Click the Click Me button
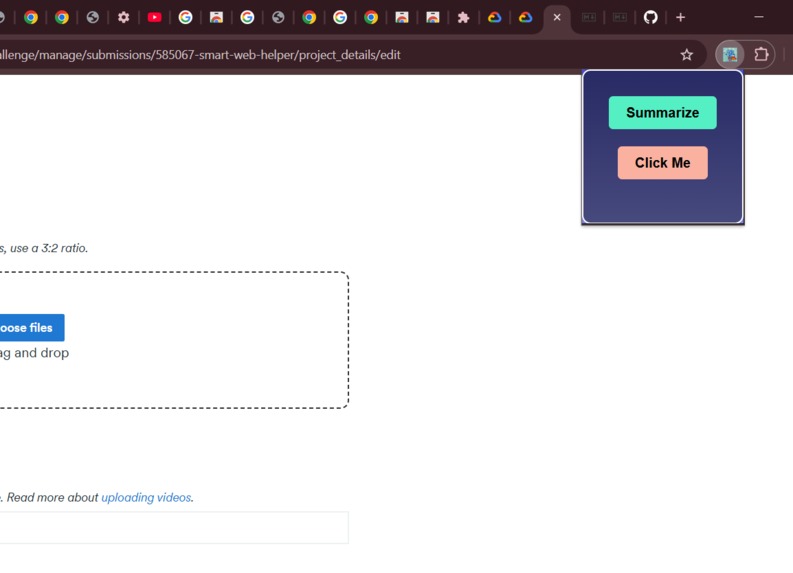 [662, 162]
